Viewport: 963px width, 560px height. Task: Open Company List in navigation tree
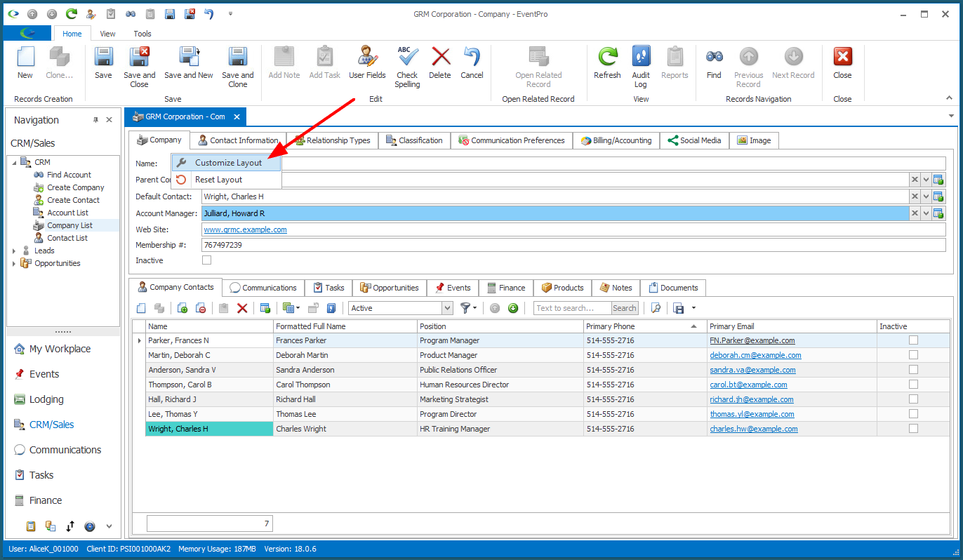69,225
